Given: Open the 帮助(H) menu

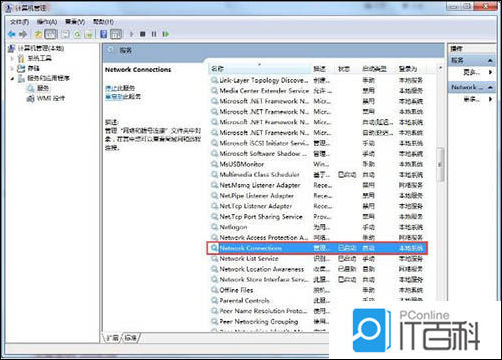Looking at the screenshot, I should [x=103, y=22].
